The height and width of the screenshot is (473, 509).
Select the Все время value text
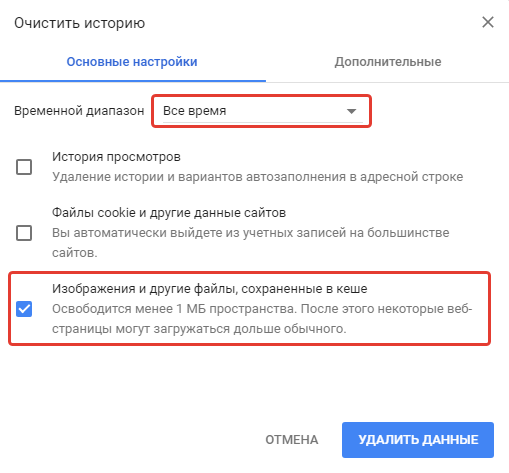coord(194,111)
